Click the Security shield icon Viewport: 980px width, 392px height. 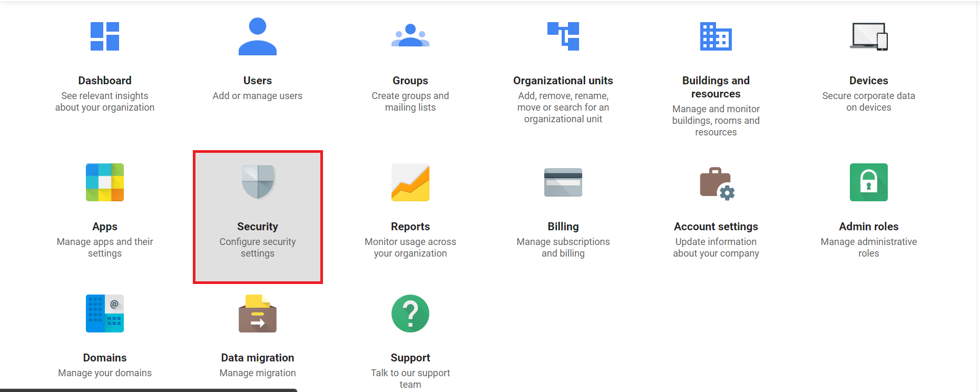(258, 182)
